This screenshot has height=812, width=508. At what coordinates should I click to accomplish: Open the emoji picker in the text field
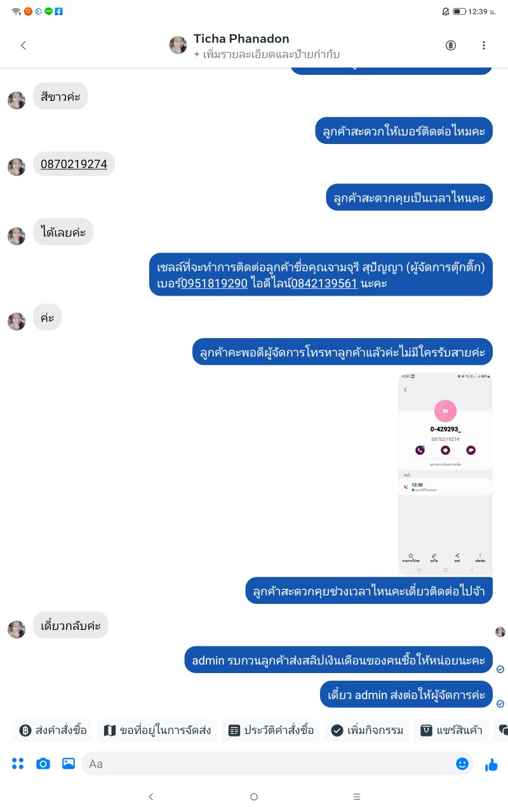point(462,764)
